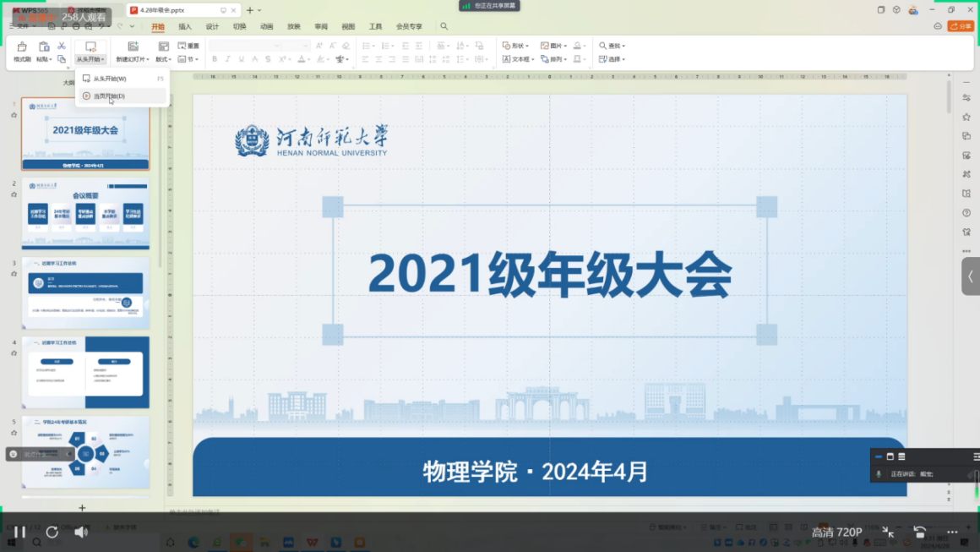The height and width of the screenshot is (552, 980).
Task: Open the Arrange (排列) dropdown
Action: (x=553, y=59)
